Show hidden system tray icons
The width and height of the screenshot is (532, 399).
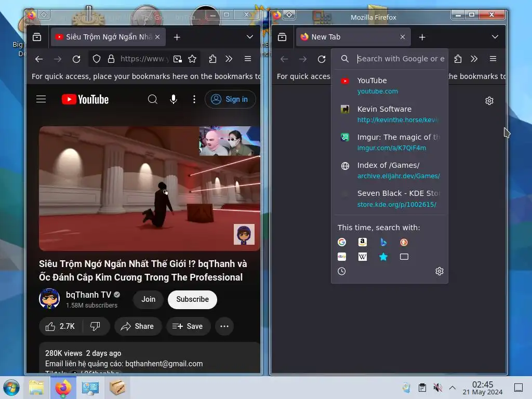pyautogui.click(x=453, y=388)
